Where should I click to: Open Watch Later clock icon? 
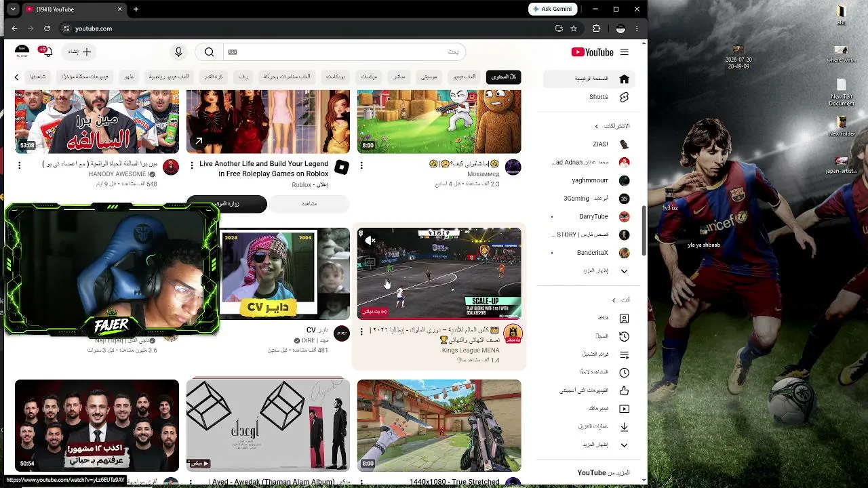(624, 372)
